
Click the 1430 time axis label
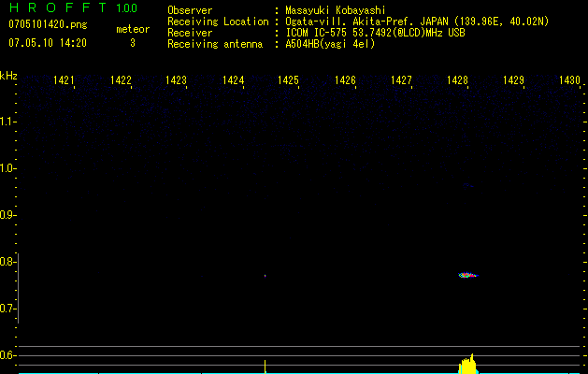(569, 80)
